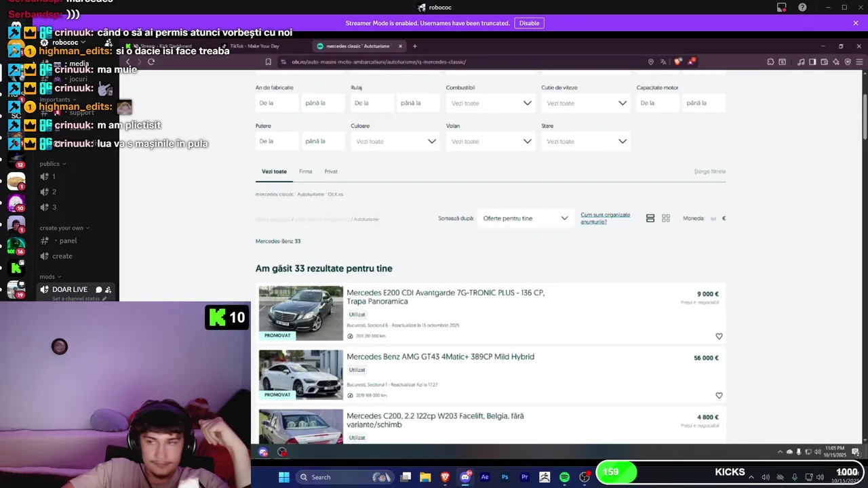
Task: Open Volan filter dropdown
Action: (491, 141)
